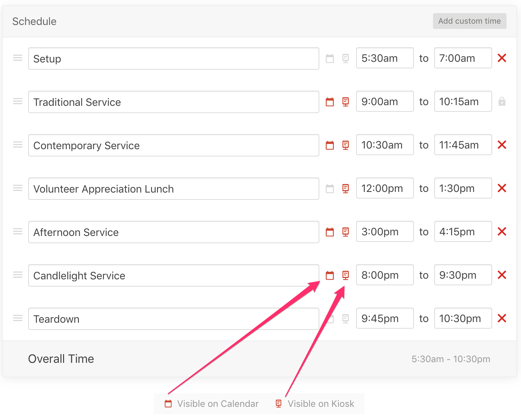The image size is (521, 420).
Task: Toggle calendar visibility for Contemporary Service
Action: (x=330, y=145)
